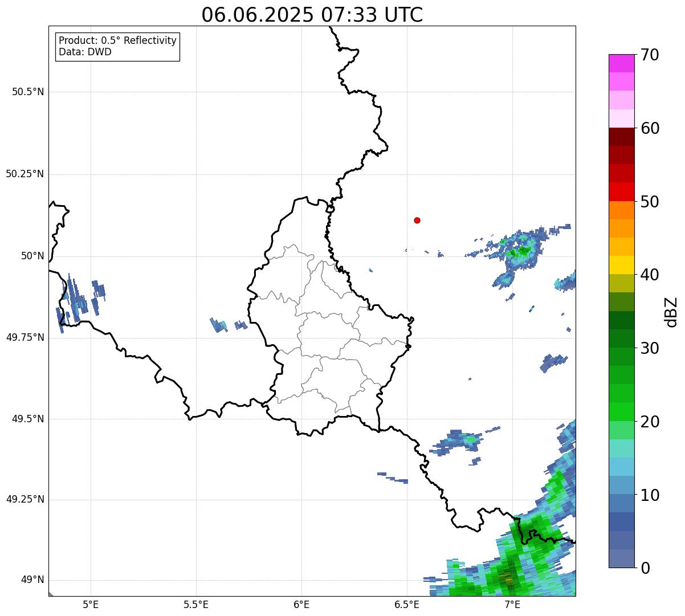685x616 pixels.
Task: Click the 6.5°E longitude label
Action: (x=407, y=604)
